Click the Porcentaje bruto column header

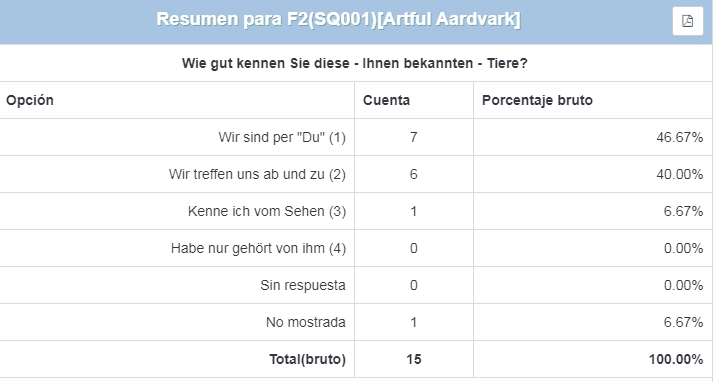tap(537, 100)
